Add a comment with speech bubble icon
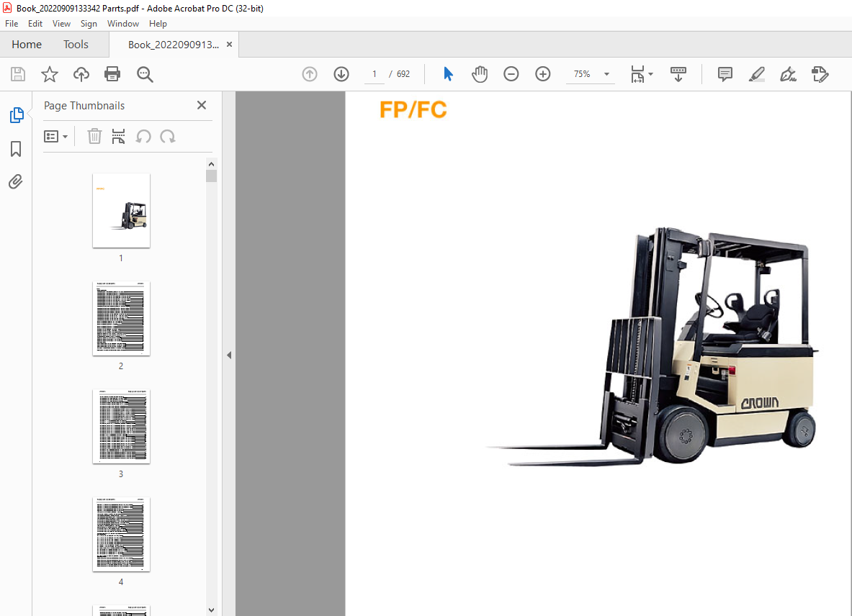 (725, 74)
